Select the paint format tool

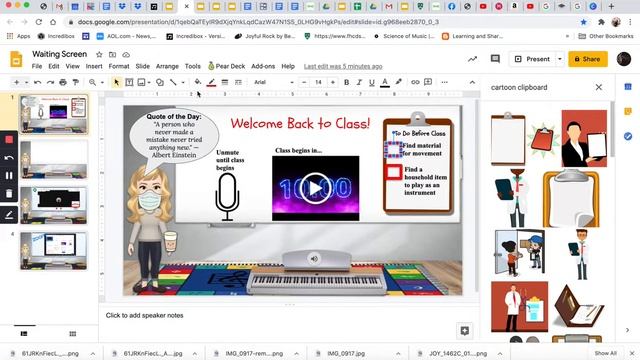pyautogui.click(x=76, y=82)
